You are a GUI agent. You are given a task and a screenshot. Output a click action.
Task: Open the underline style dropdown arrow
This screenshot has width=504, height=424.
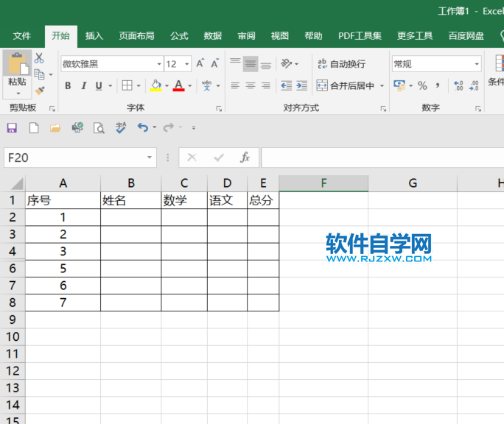[111, 86]
